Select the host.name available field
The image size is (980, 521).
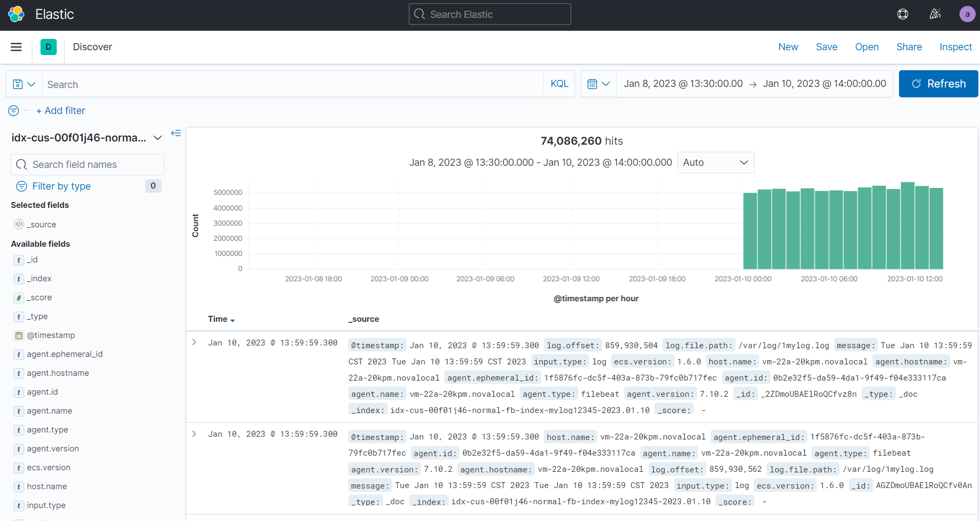47,487
